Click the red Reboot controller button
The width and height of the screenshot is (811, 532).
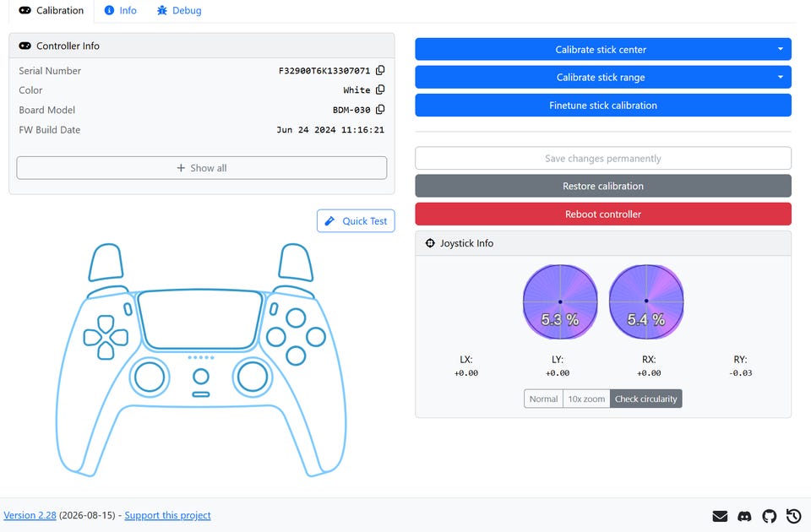603,214
